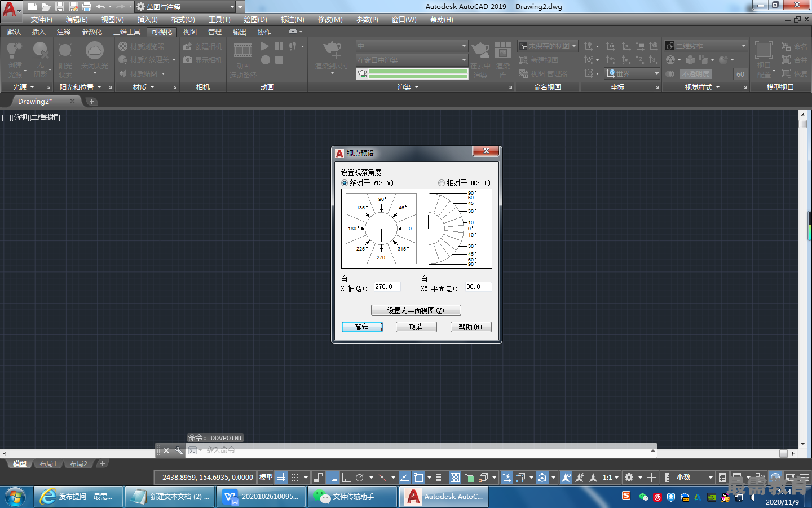Click 取消 button in viewpoint dialog

(416, 327)
